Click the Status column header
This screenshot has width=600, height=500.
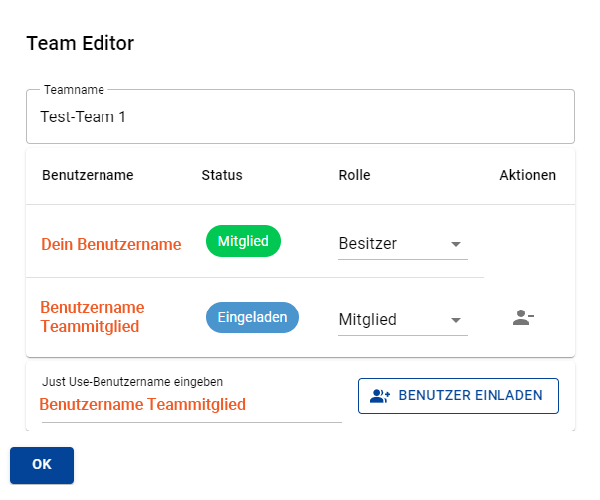point(222,175)
